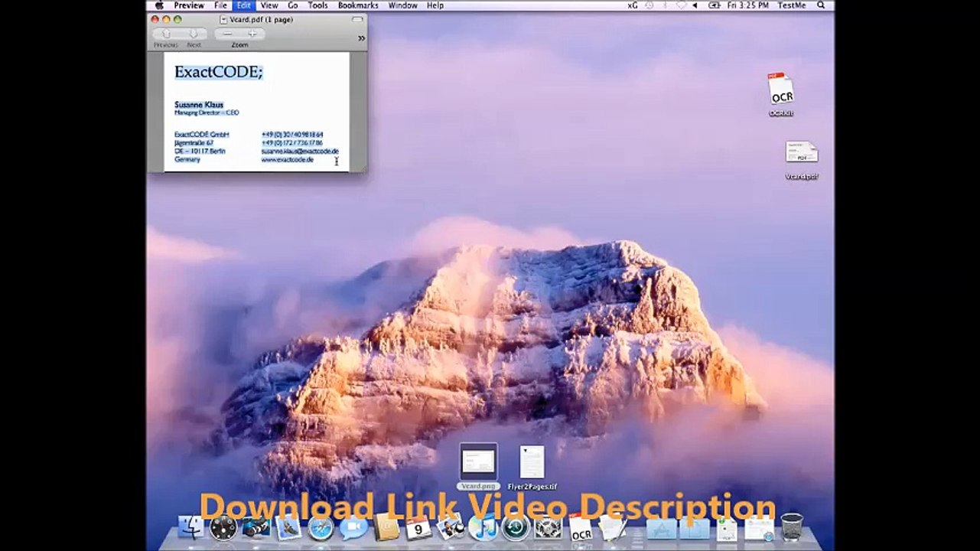Image resolution: width=980 pixels, height=551 pixels.
Task: Click the DE – 10117 Berlin line
Action: [200, 152]
